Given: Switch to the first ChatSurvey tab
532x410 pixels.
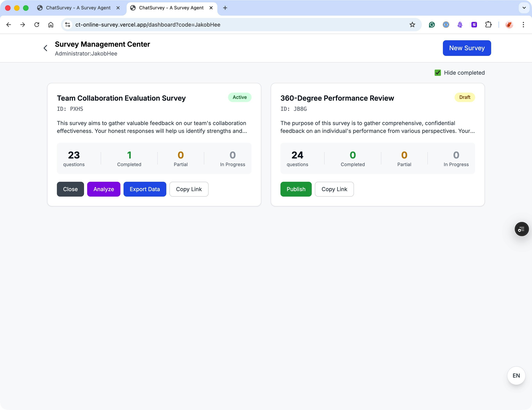Looking at the screenshot, I should coord(78,8).
